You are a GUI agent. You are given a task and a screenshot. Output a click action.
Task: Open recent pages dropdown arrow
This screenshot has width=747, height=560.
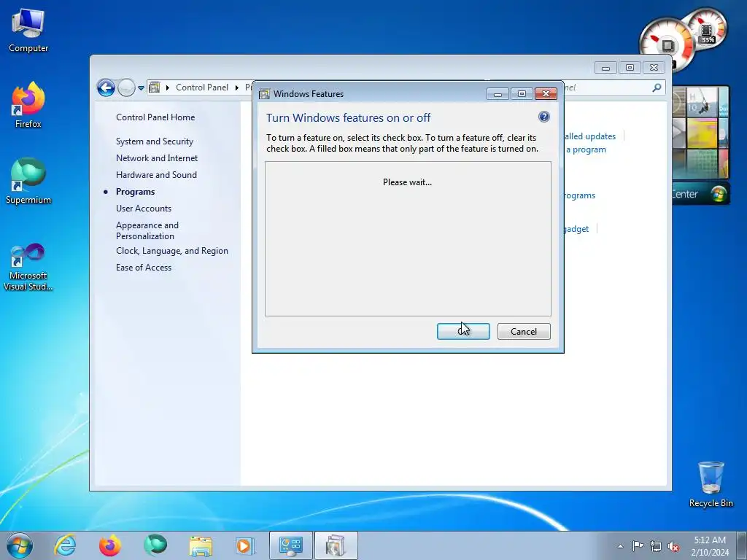[x=141, y=88]
